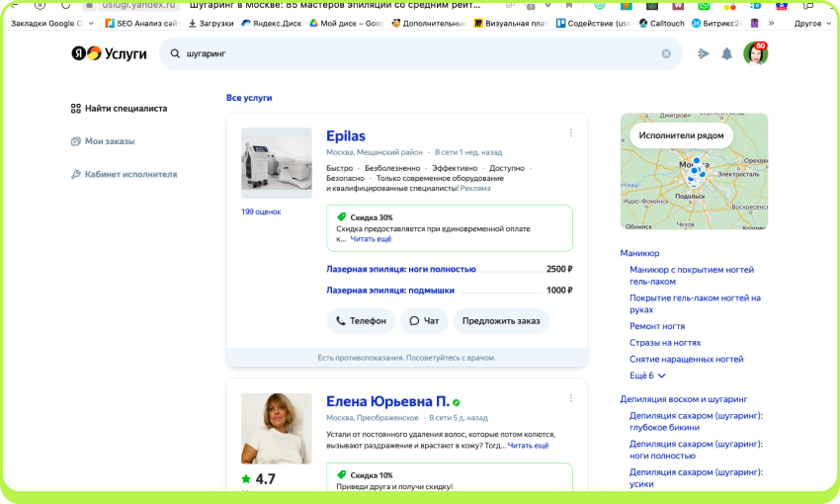Image resolution: width=840 pixels, height=504 pixels.
Task: Open Кабинет исполнителя in sidebar
Action: [x=124, y=174]
